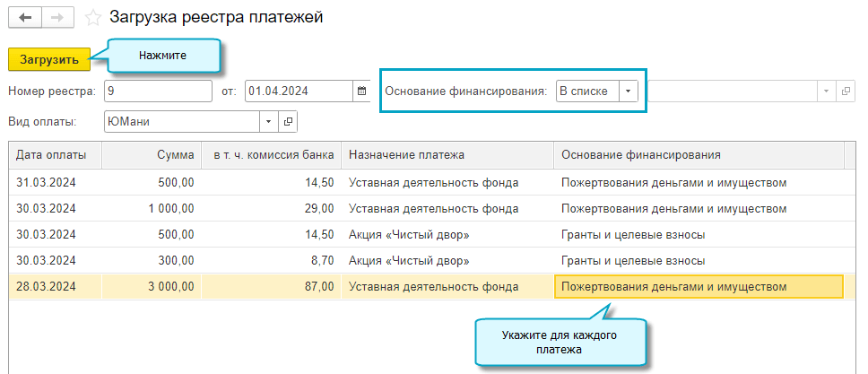Select the 31.03.2024 payment row
Image resolution: width=868 pixels, height=374 pixels.
pos(52,183)
